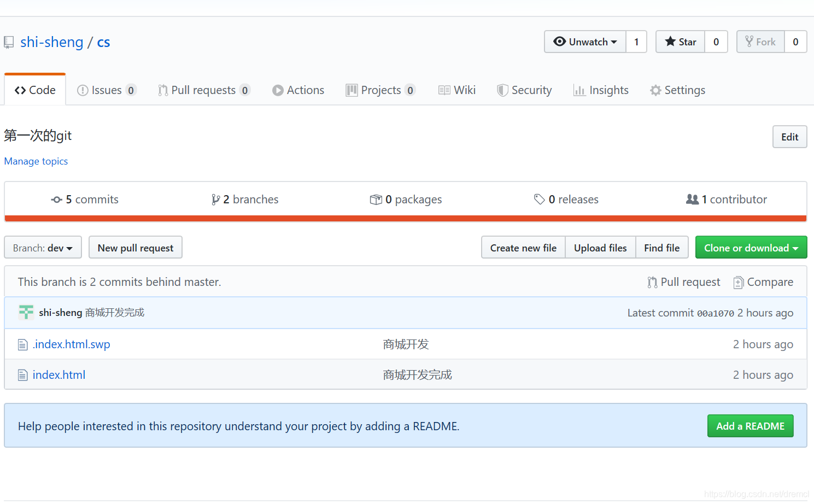Open the 0 packages page
Viewport: 814px width, 504px height.
(406, 200)
